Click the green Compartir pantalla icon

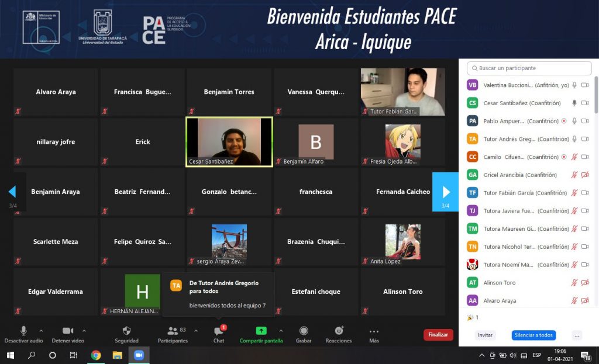pyautogui.click(x=261, y=331)
